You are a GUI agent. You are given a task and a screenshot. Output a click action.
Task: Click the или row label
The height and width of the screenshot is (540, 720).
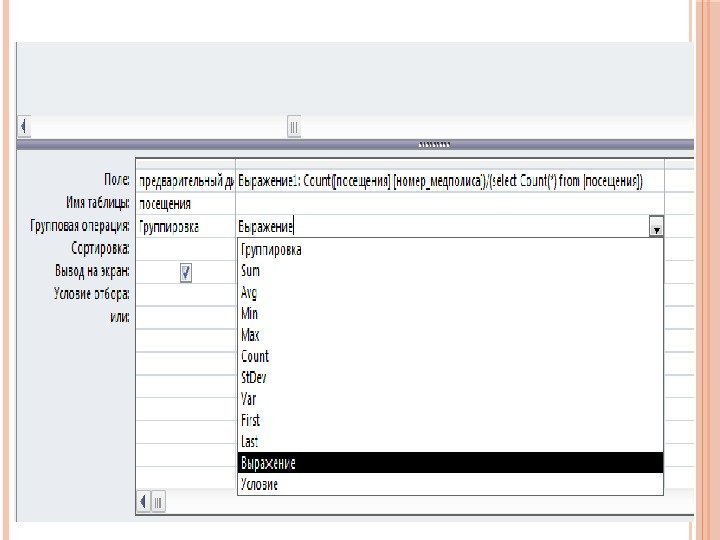(120, 317)
